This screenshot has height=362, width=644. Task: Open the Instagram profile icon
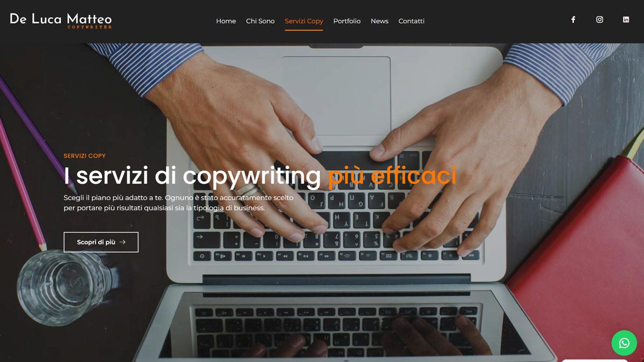599,20
